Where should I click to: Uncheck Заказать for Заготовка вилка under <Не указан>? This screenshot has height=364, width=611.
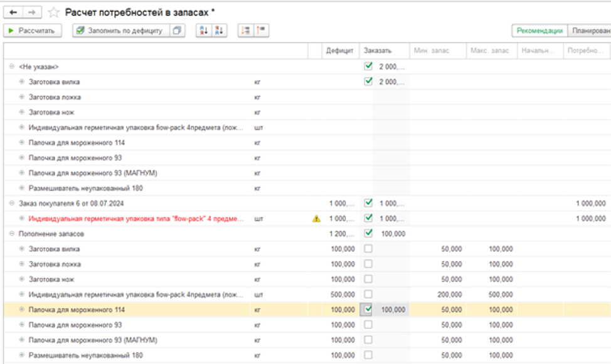[x=368, y=81]
